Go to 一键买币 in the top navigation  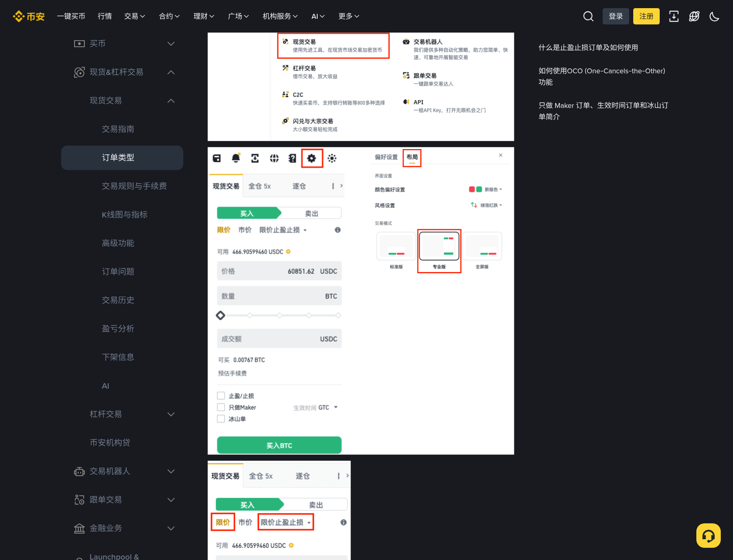click(x=71, y=16)
